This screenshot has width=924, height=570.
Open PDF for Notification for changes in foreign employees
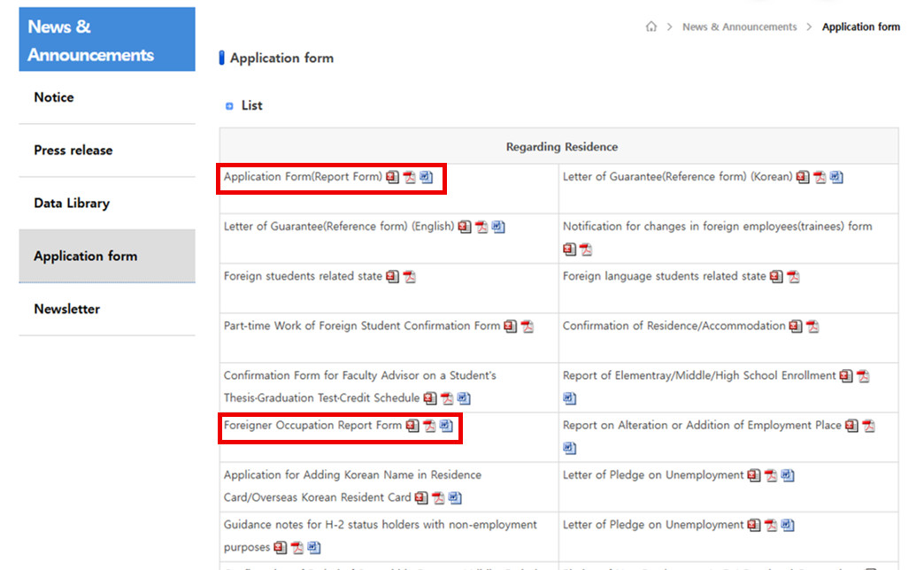click(586, 250)
